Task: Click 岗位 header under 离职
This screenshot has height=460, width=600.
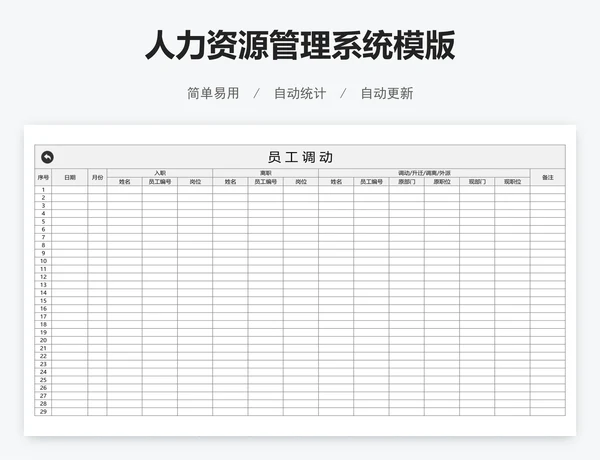Action: point(301,182)
